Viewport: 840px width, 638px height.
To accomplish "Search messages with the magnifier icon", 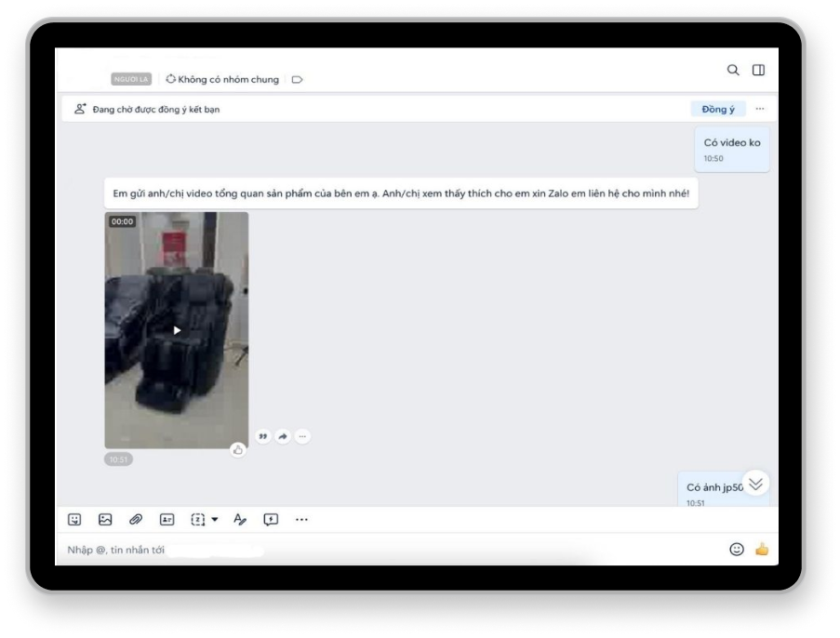I will click(x=733, y=70).
